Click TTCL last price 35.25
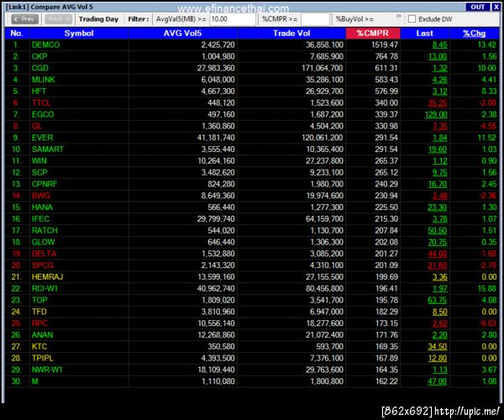This screenshot has width=504, height=420. [x=438, y=102]
